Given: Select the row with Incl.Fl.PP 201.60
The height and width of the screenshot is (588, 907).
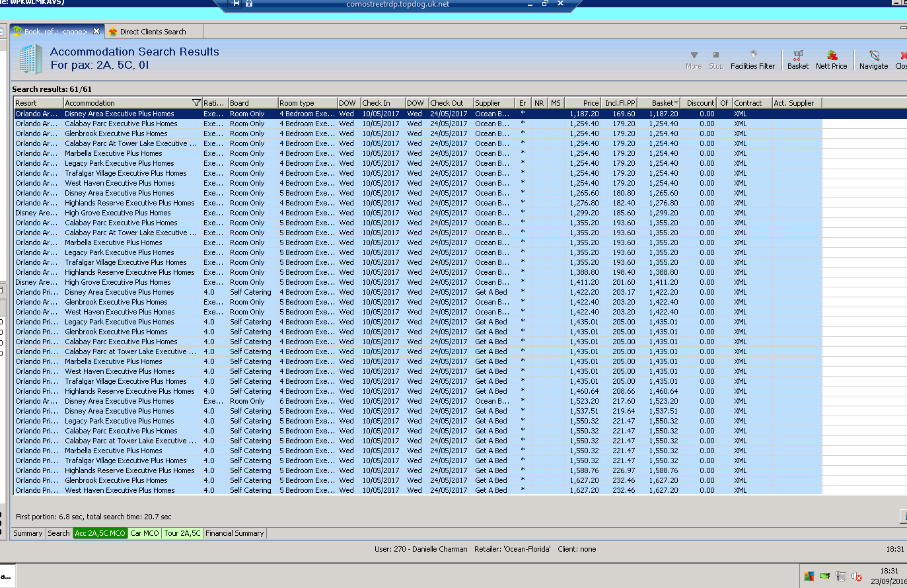Looking at the screenshot, I should (x=418, y=282).
